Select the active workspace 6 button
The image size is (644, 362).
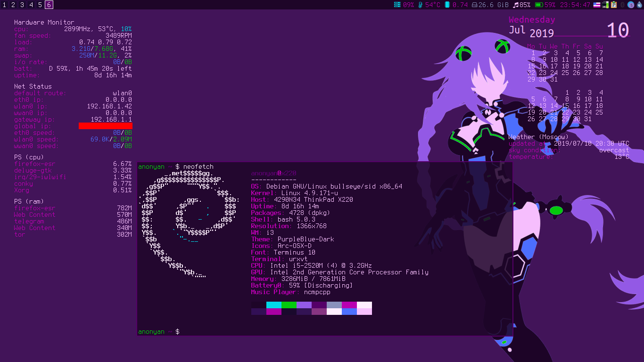[49, 5]
